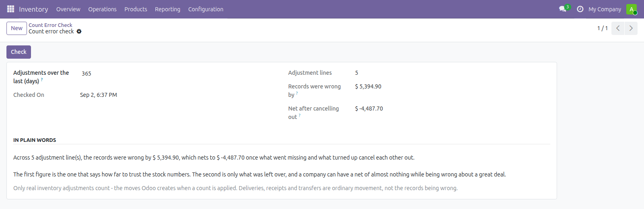This screenshot has width=644, height=209.
Task: Show help tooltip for Adjustments over the last days
Action: (42, 80)
